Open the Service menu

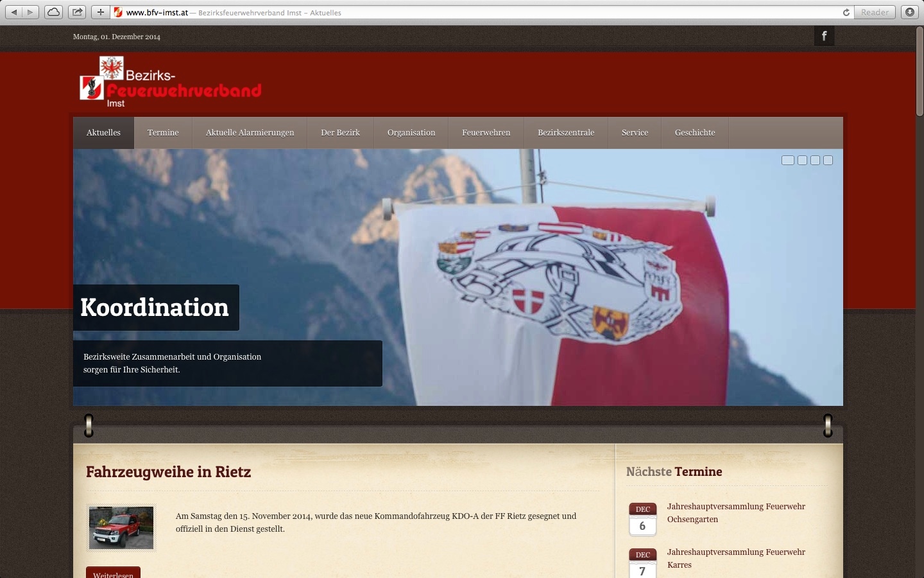[x=635, y=133]
